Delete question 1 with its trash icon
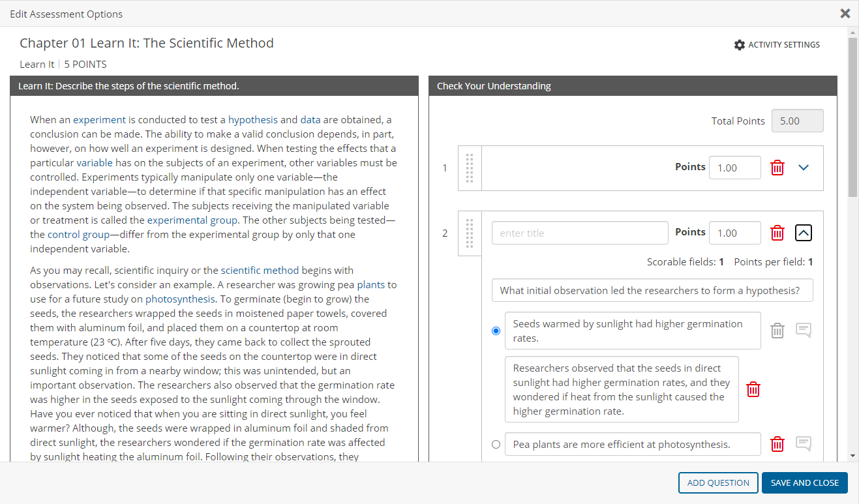This screenshot has height=504, width=859. pos(777,168)
